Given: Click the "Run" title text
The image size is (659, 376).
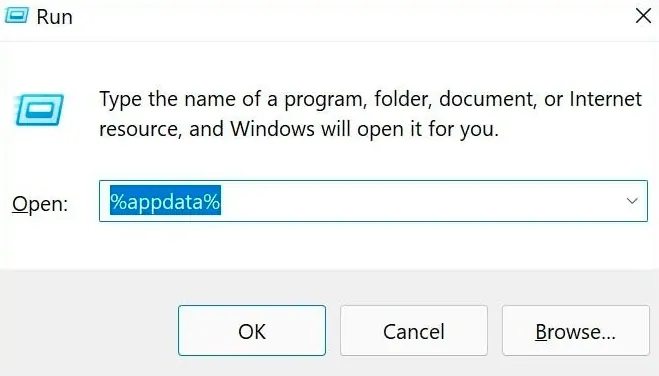Looking at the screenshot, I should coord(55,17).
